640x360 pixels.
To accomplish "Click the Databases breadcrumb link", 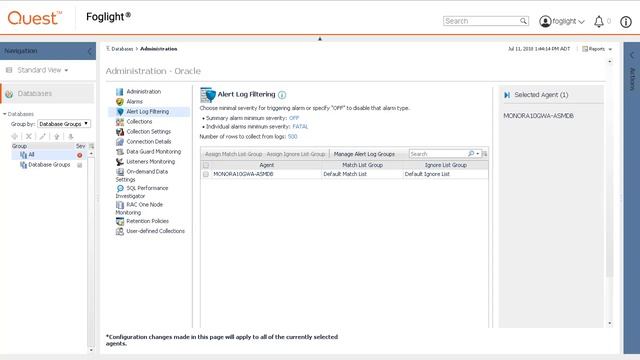I will click(122, 49).
